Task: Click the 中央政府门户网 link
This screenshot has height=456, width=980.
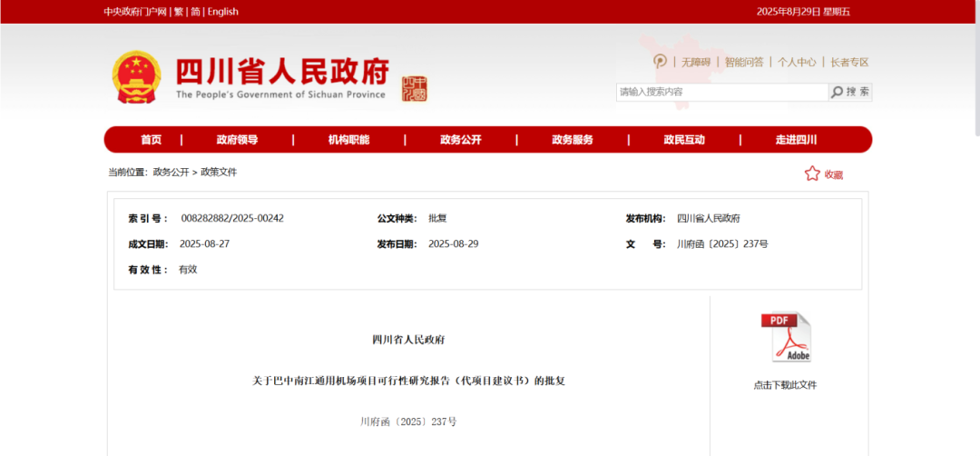Action: pyautogui.click(x=135, y=12)
